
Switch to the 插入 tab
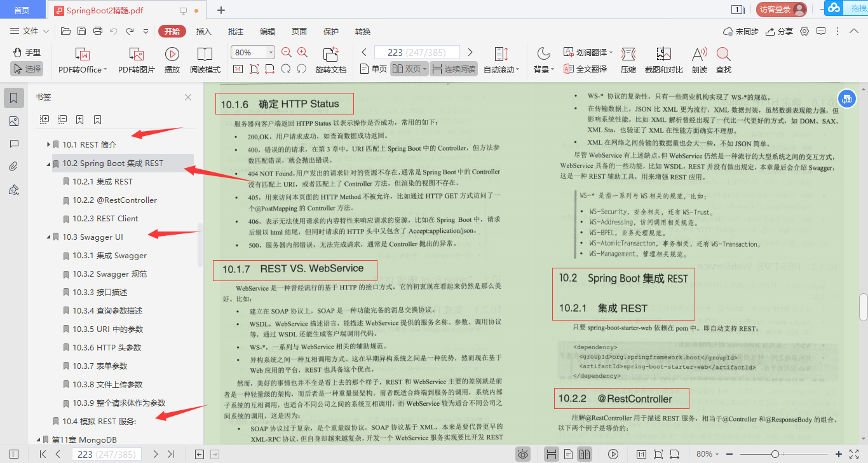pyautogui.click(x=203, y=31)
